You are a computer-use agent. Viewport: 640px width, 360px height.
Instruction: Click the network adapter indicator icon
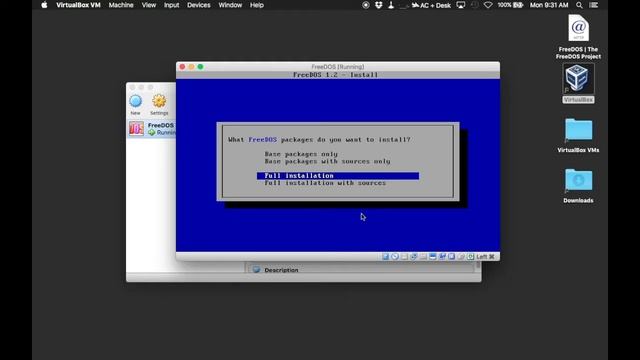413,256
